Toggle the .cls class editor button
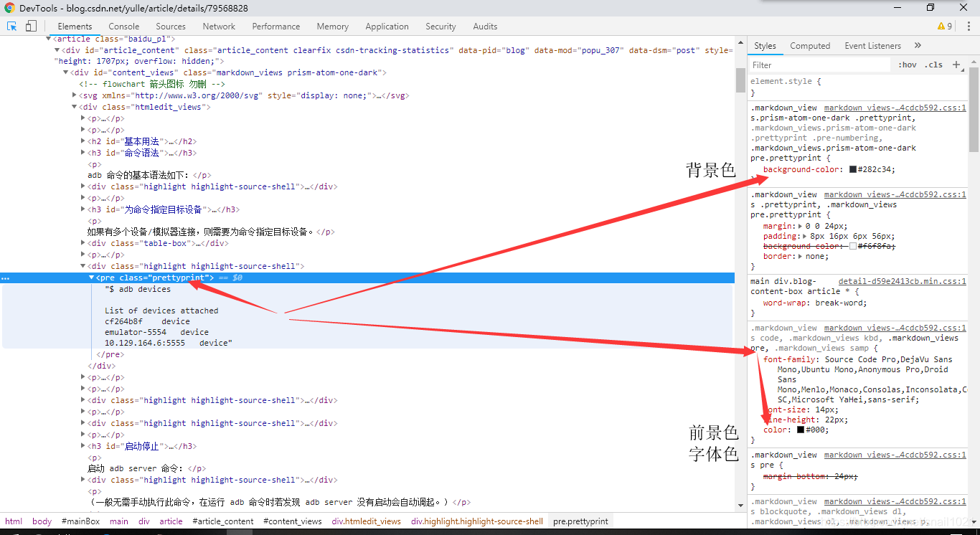 pos(934,65)
